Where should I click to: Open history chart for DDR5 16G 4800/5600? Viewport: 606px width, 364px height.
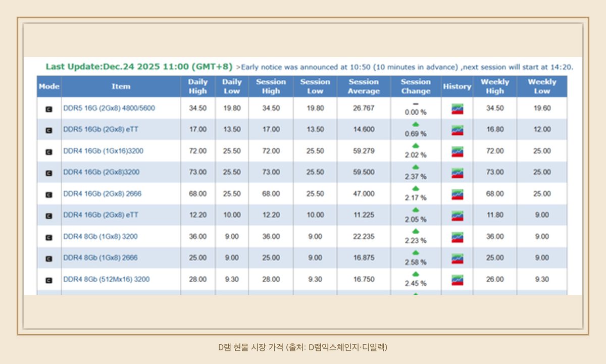click(457, 109)
